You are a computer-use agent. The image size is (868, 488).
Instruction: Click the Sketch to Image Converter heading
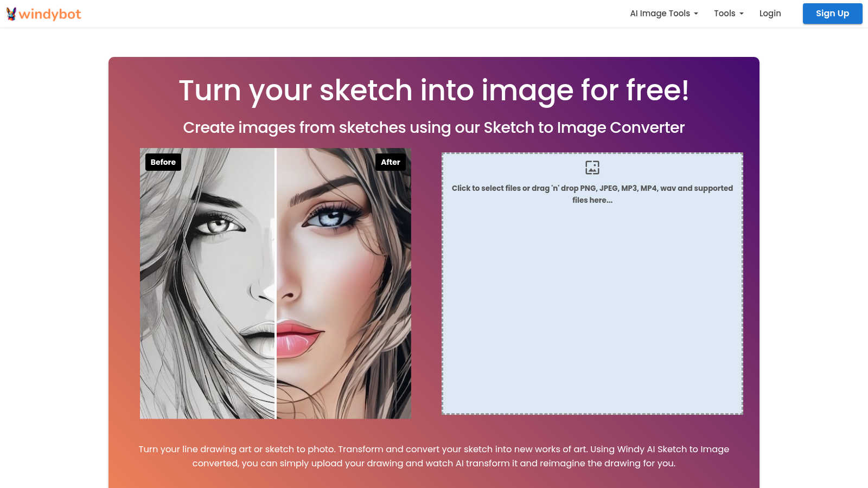point(434,127)
